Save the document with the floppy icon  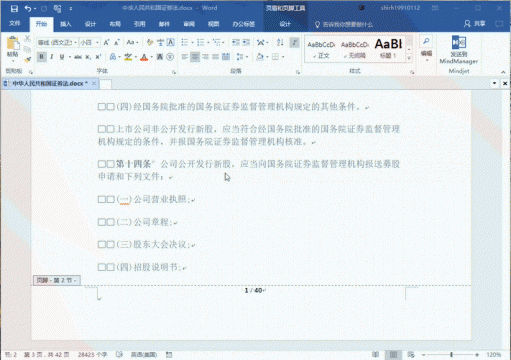14,8
